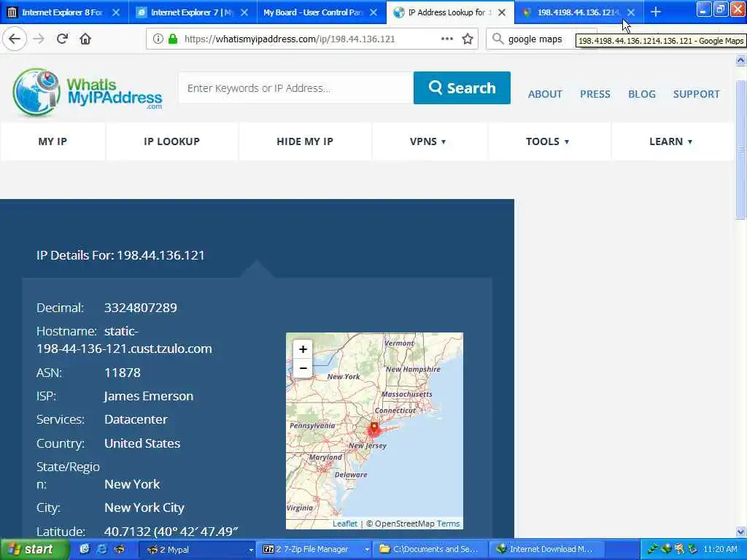Click the blue Search button
The image size is (747, 560).
462,87
